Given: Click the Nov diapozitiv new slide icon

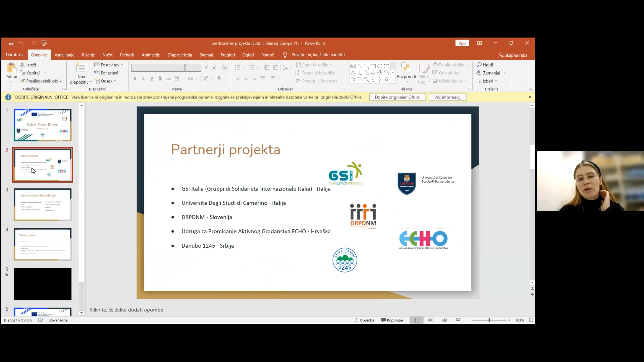Looking at the screenshot, I should 81,67.
